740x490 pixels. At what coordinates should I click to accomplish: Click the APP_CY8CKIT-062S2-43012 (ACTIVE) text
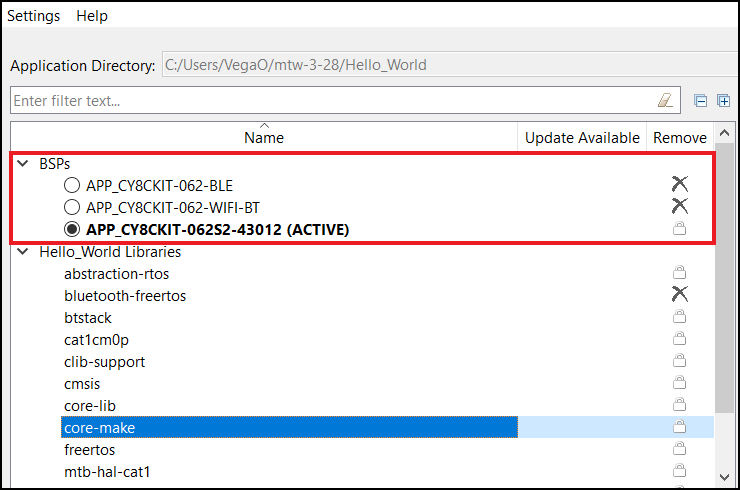pos(218,229)
